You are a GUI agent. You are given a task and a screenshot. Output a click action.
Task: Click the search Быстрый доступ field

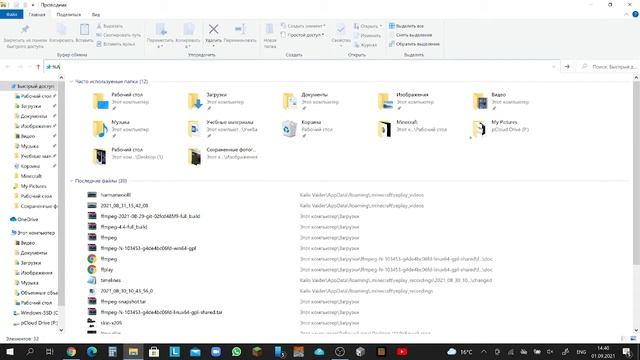[x=608, y=67]
